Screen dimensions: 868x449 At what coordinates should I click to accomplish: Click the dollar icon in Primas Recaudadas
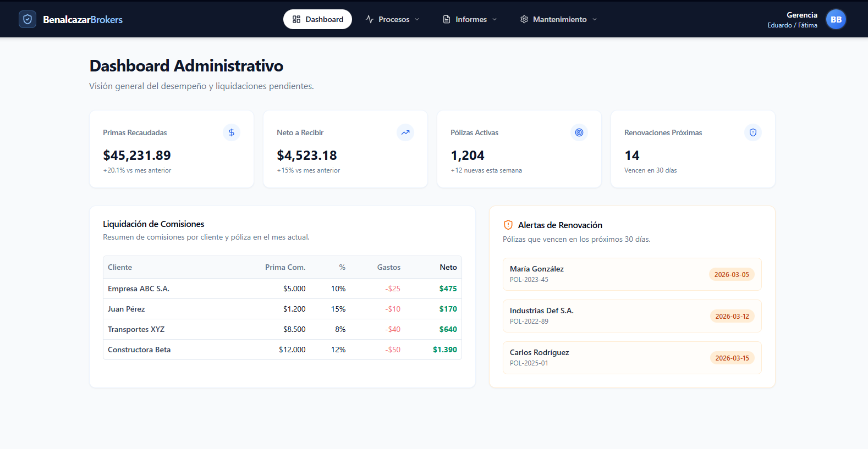pyautogui.click(x=232, y=132)
